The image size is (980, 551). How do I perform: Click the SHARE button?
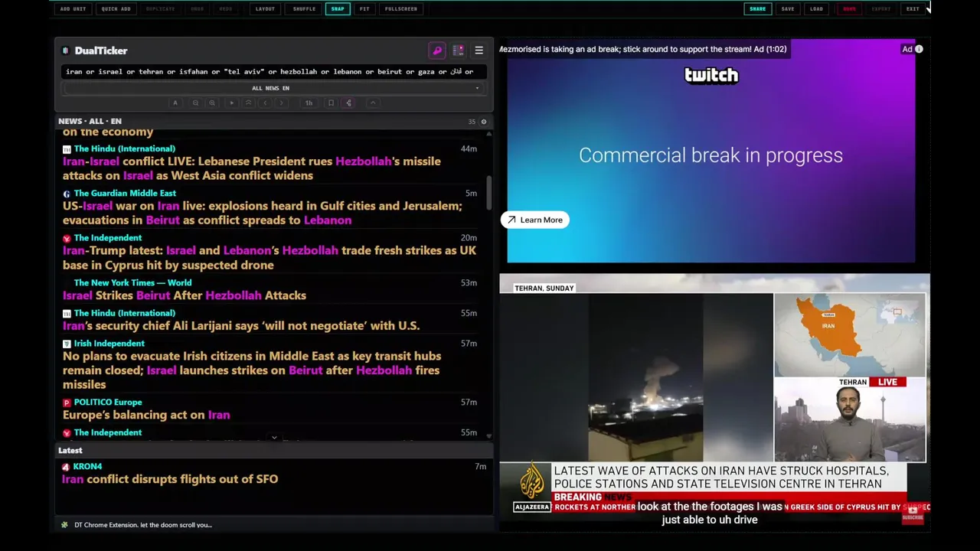pyautogui.click(x=757, y=8)
